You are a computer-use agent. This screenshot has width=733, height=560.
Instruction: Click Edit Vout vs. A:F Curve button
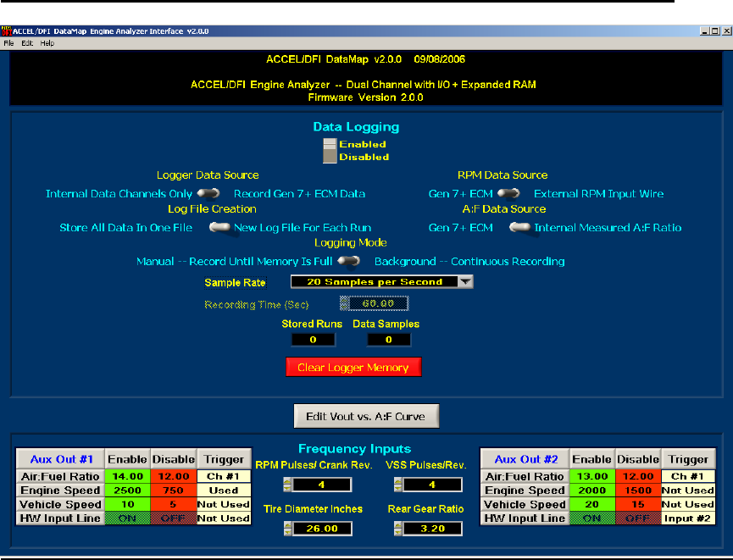pyautogui.click(x=366, y=416)
